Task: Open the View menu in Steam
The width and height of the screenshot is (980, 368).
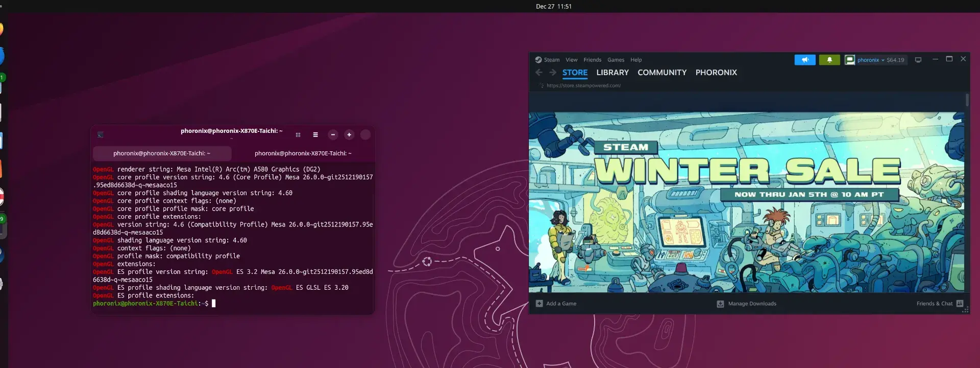Action: (x=571, y=60)
